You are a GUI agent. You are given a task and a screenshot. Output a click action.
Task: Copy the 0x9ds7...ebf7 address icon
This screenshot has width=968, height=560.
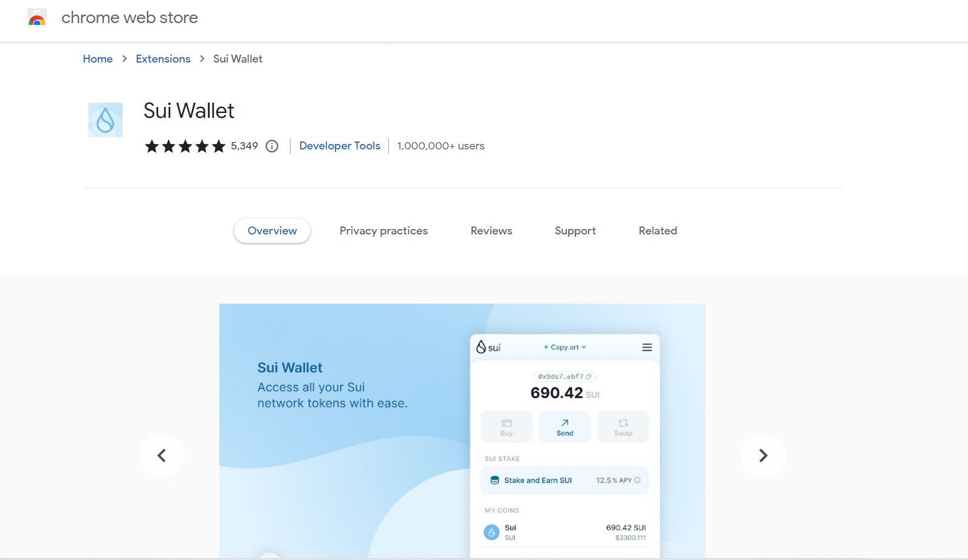click(588, 377)
